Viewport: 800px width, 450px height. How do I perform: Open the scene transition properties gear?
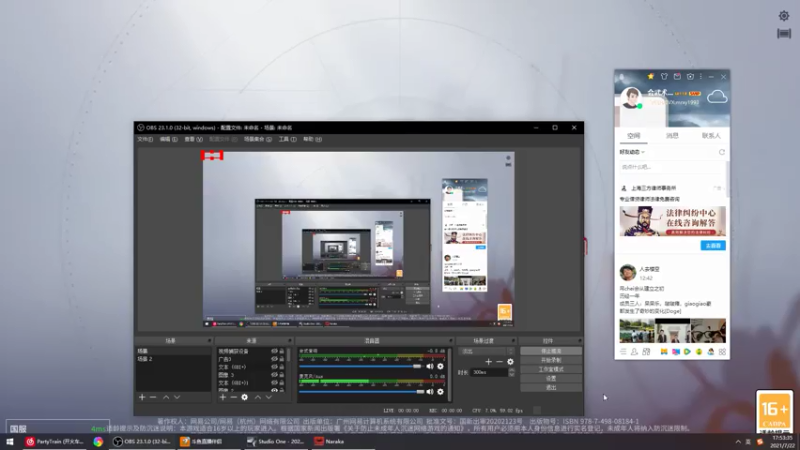pos(510,362)
